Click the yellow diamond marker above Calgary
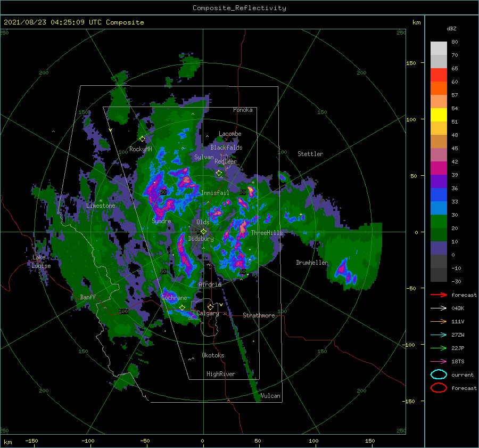Screen dimensions: 479x448 210,307
